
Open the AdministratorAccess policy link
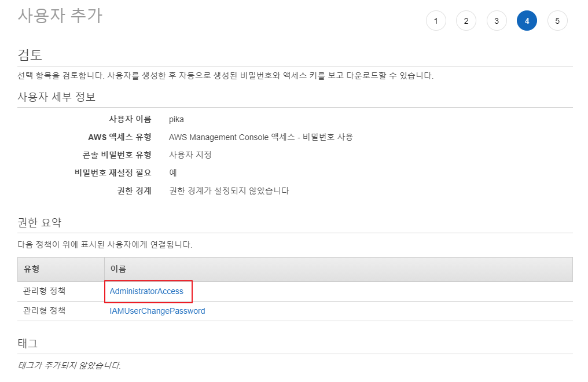(146, 291)
